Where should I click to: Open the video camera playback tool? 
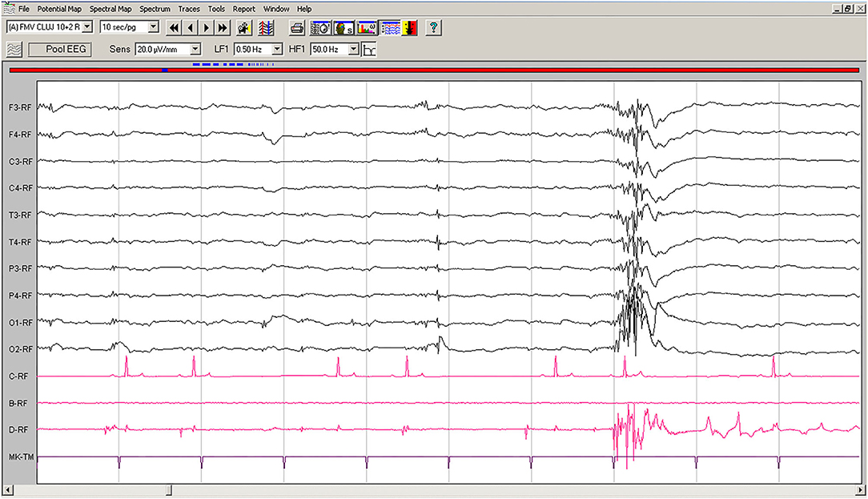coord(243,28)
